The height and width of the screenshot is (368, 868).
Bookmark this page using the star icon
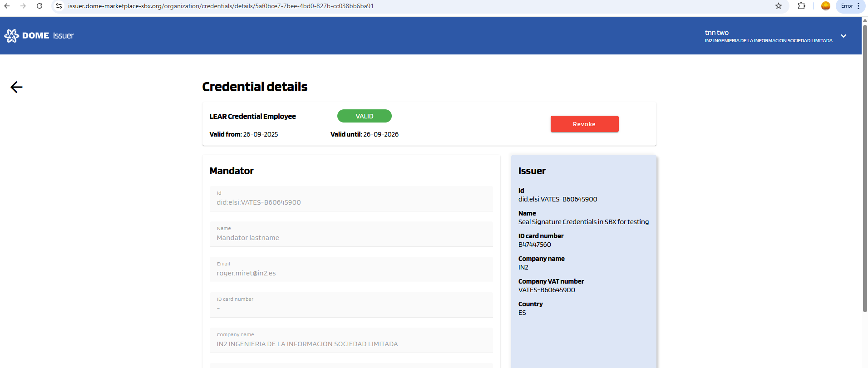coord(779,6)
